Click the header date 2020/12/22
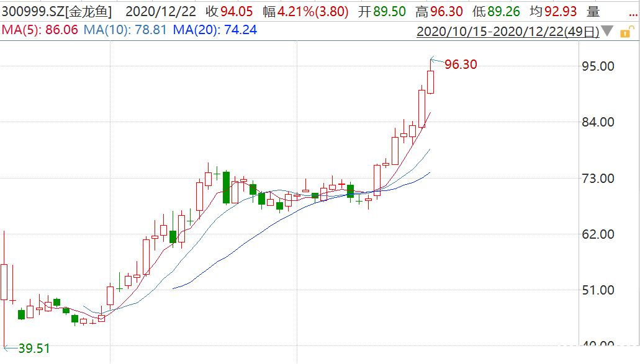The width and height of the screenshot is (640, 364). pyautogui.click(x=160, y=11)
